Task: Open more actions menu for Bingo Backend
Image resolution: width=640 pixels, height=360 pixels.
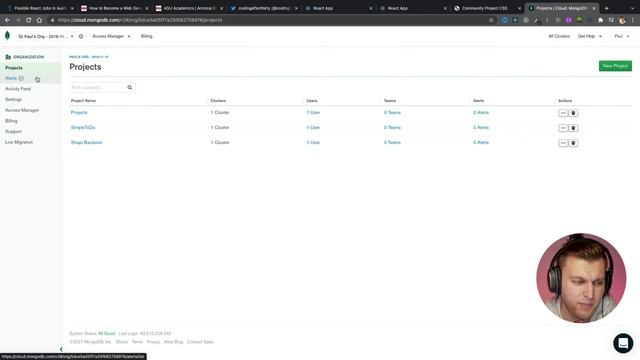Action: tap(563, 143)
